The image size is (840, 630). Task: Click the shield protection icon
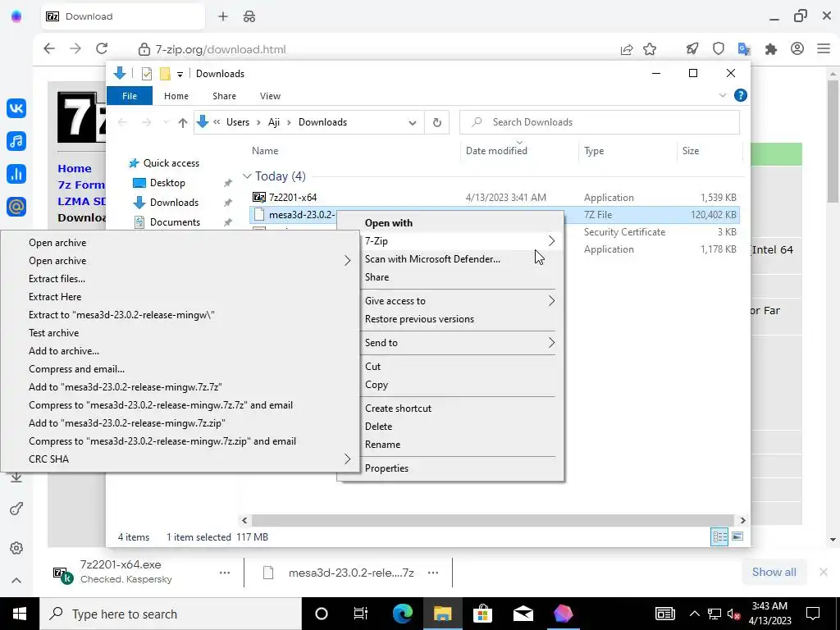[x=719, y=48]
